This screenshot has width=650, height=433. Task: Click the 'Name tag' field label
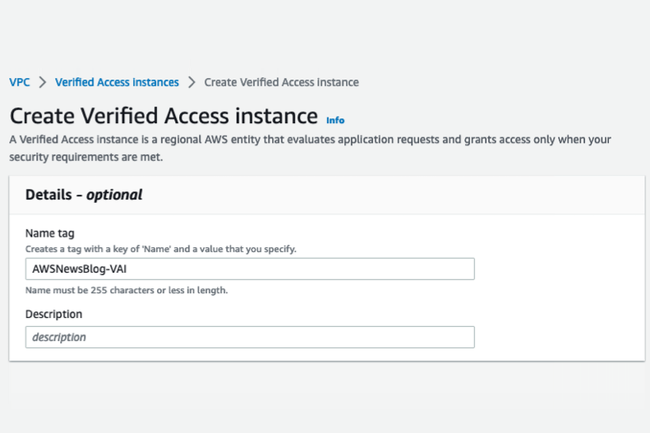pyautogui.click(x=50, y=233)
